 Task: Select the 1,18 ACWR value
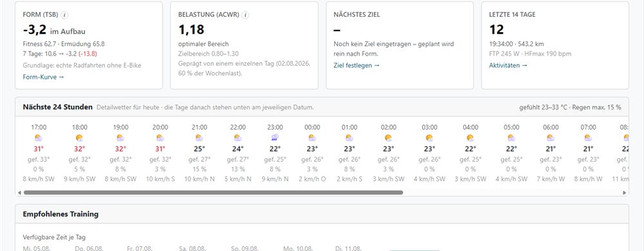click(x=191, y=30)
